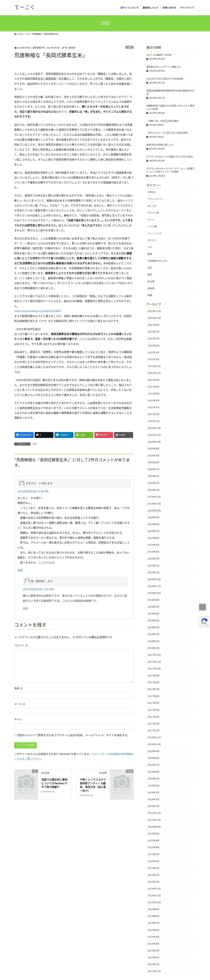Screen dimensions: 210x980
Task: Open the joyhealing.or.jp/talk/201802 link
Action: coord(38,311)
